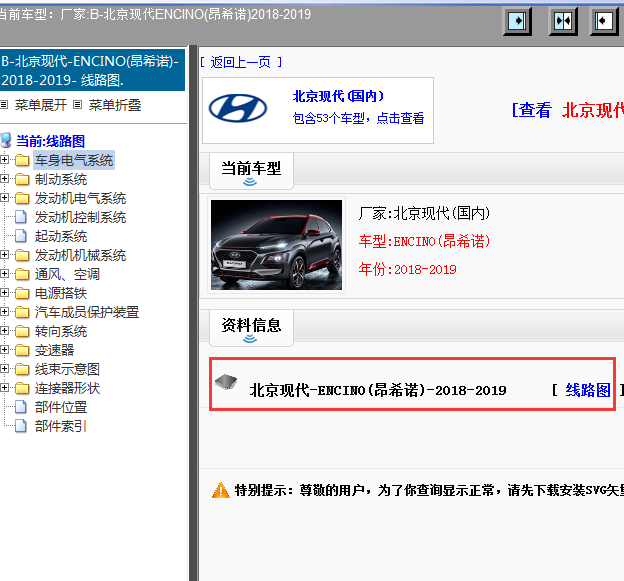Click the folder icon of 电源搭铁
This screenshot has height=581, width=624.
(x=22, y=293)
